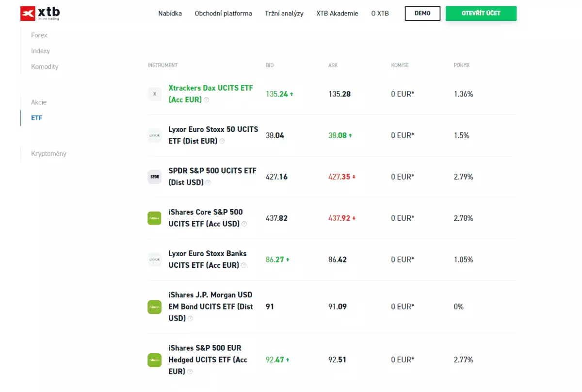Open the Obchodní platforma menu
The image size is (582, 392).
pyautogui.click(x=223, y=14)
